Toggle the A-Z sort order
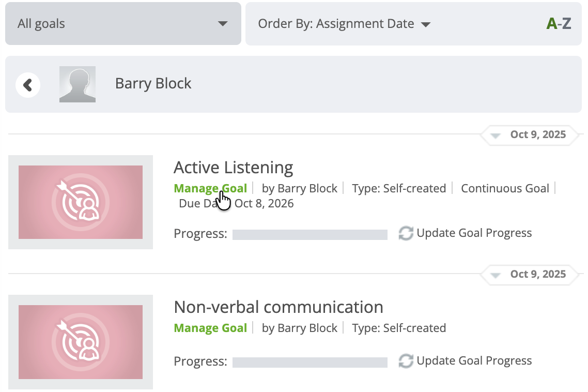The width and height of the screenshot is (588, 392). coord(559,24)
